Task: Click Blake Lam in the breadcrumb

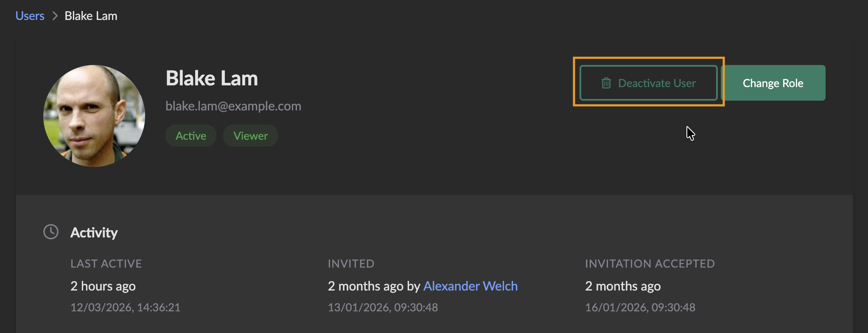Action: tap(91, 16)
